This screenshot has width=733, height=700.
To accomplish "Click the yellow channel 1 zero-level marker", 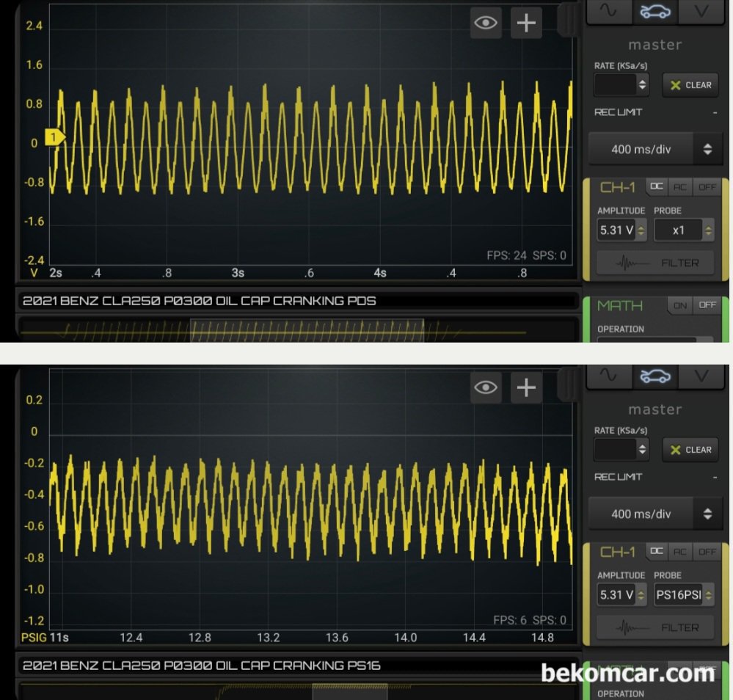I will (54, 137).
